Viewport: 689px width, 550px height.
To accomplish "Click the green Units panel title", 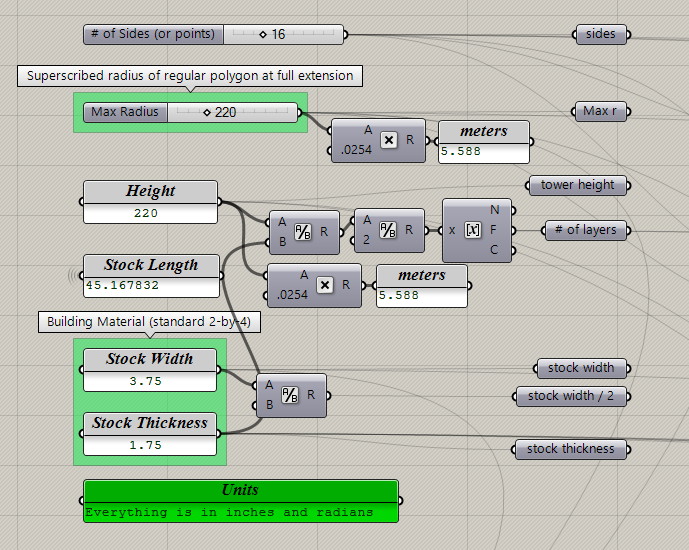I will [x=240, y=491].
